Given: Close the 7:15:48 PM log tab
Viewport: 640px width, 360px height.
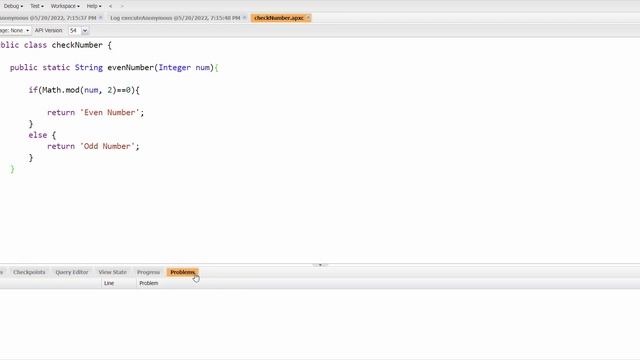Looking at the screenshot, I should (244, 18).
